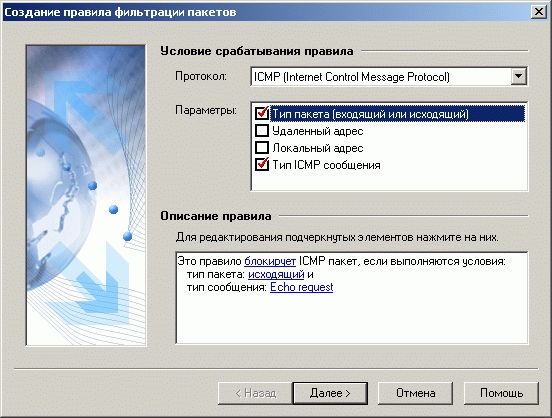Viewport: 552px width, 418px height.
Task: Change the 'исходящий' packet direction link
Action: click(x=276, y=274)
